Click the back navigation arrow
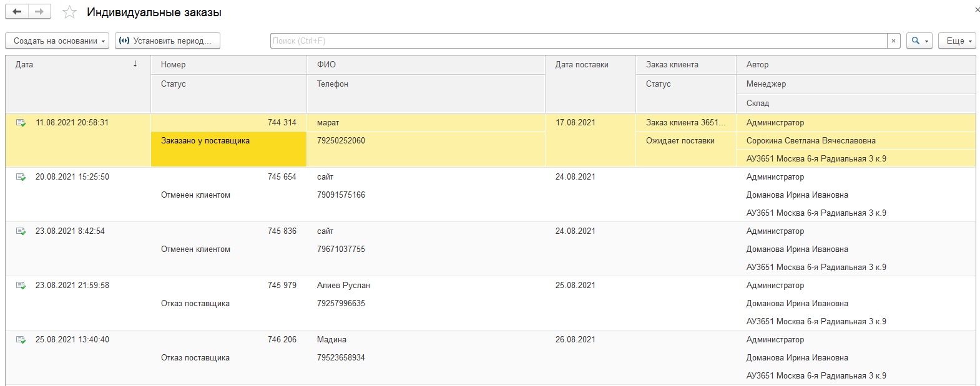This screenshot has width=980, height=386. click(17, 12)
